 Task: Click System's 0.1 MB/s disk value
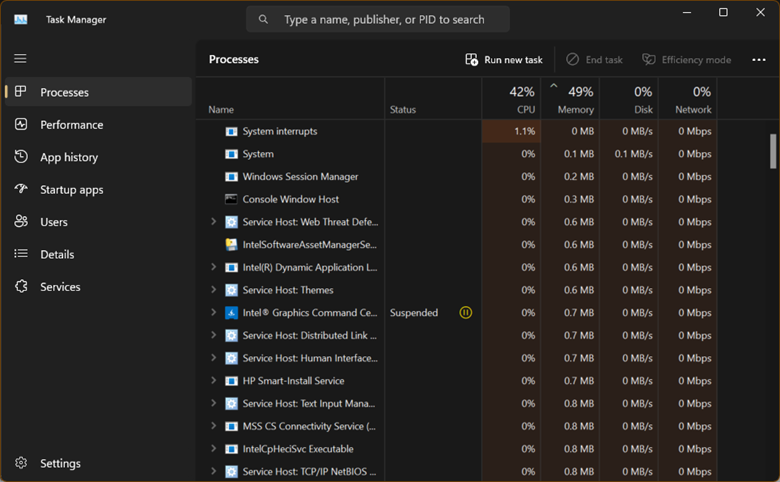(x=633, y=154)
